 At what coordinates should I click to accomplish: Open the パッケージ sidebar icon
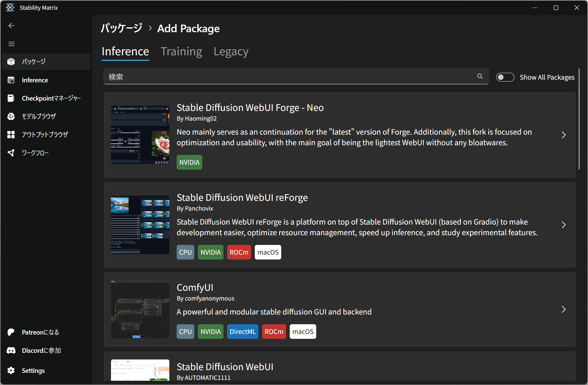[x=11, y=62]
